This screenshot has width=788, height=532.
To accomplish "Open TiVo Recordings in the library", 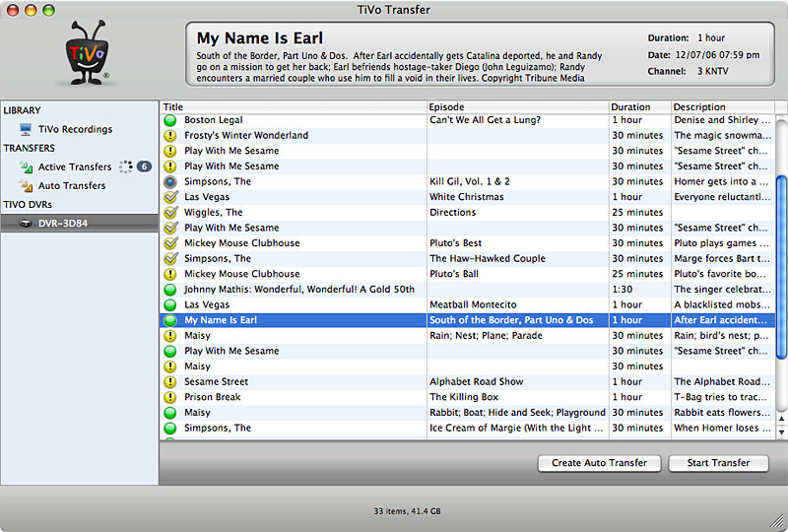I will [x=75, y=129].
